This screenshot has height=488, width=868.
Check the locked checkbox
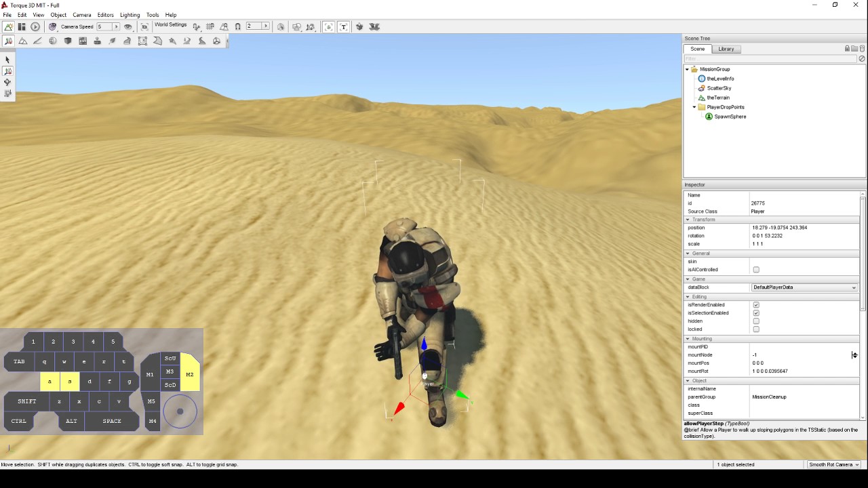click(x=756, y=329)
